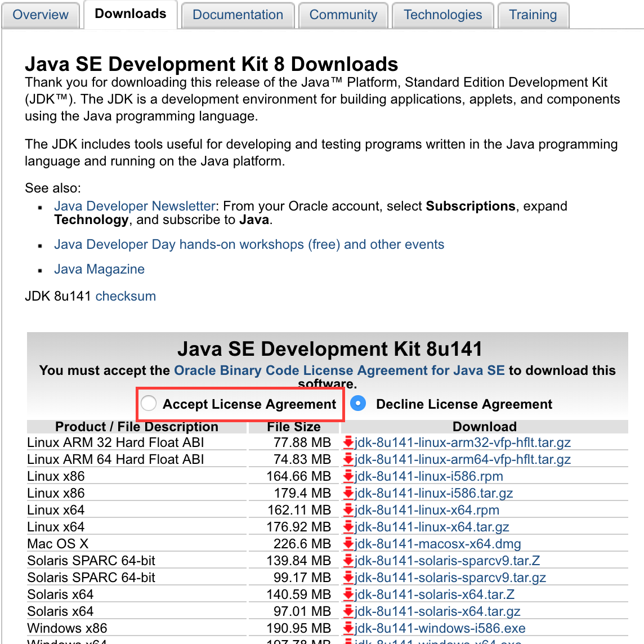Click the Java SE Development Kit 8u141 title
Screen dimensions: 644x644
(330, 348)
